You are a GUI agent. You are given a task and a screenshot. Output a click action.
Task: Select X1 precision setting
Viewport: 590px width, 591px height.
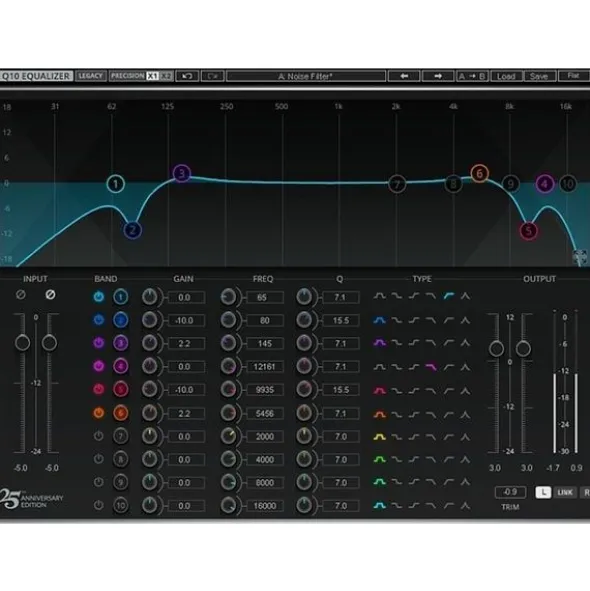[x=153, y=76]
